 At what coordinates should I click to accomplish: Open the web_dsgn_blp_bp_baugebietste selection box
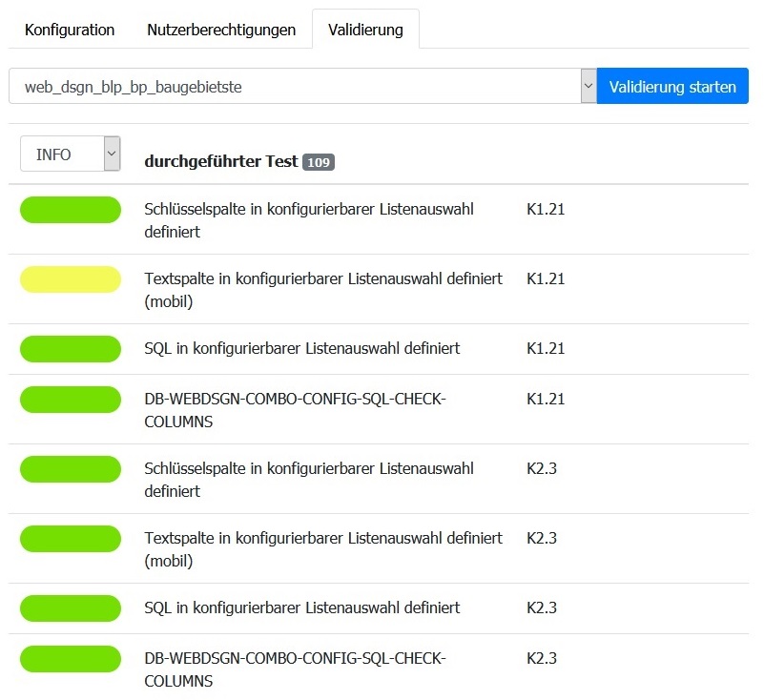pyautogui.click(x=294, y=87)
